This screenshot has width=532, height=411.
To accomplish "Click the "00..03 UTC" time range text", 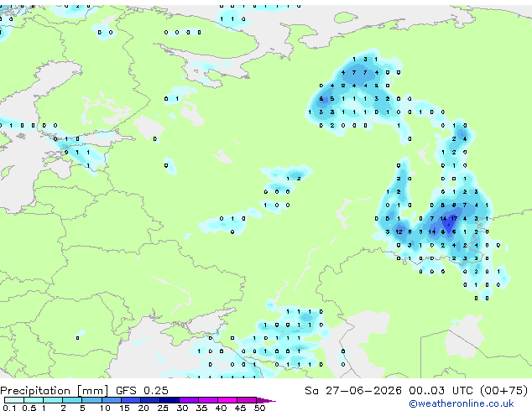I will [x=441, y=391].
